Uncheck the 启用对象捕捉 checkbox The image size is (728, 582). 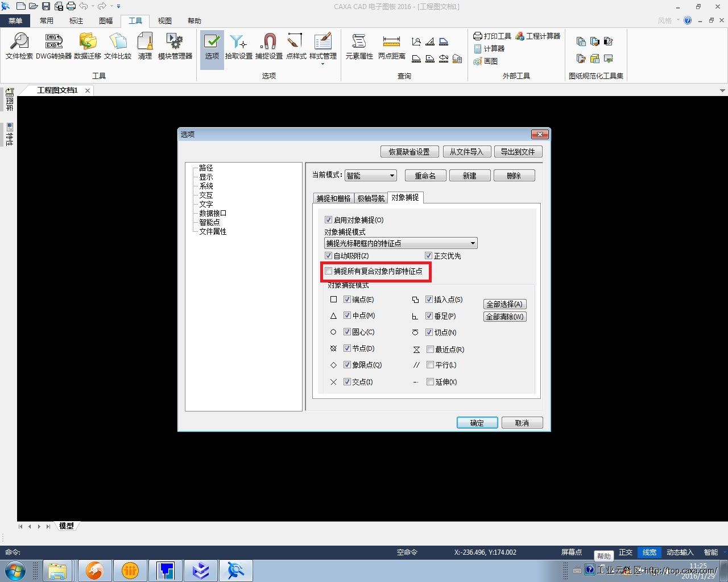[328, 220]
